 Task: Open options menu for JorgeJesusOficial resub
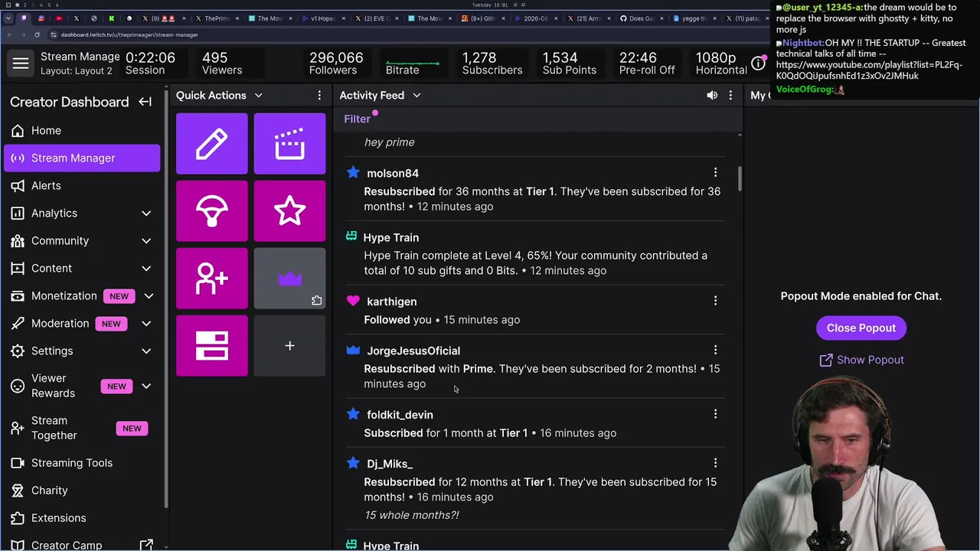pos(715,350)
